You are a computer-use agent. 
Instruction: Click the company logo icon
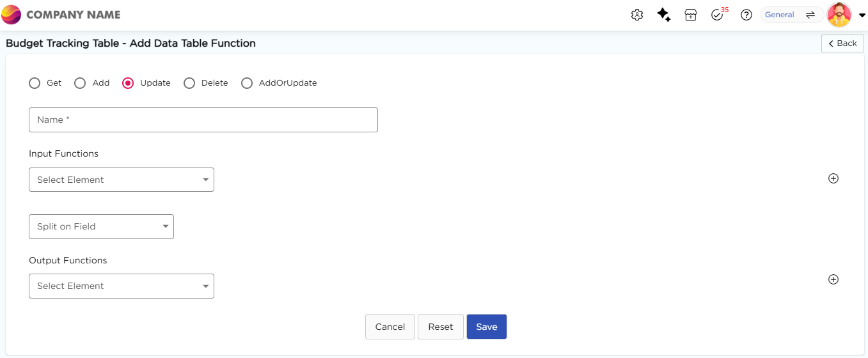12,15
